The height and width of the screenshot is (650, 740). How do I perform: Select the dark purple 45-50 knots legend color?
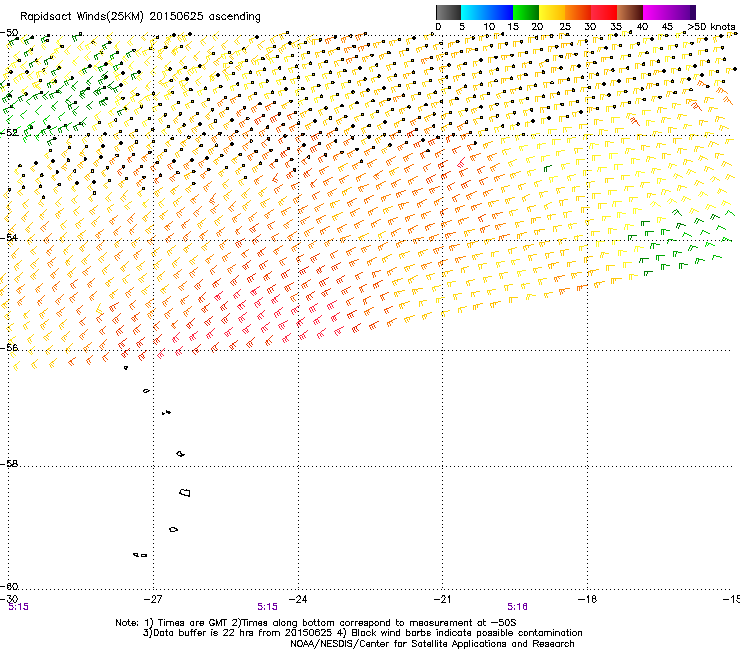point(682,12)
